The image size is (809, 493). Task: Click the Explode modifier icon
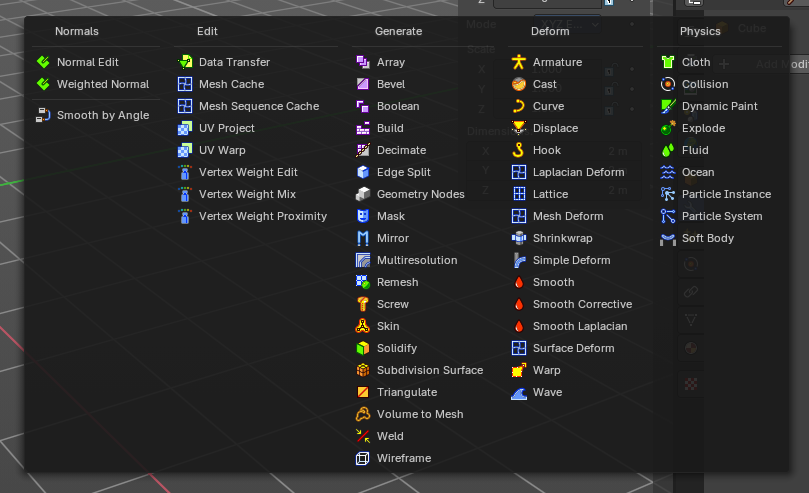pyautogui.click(x=668, y=128)
